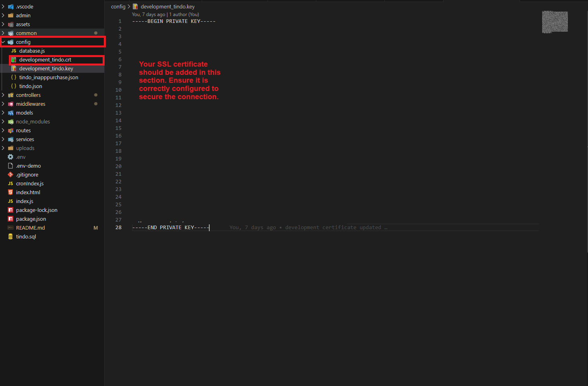
Task: Click config in the breadcrumb navigation
Action: 118,6
